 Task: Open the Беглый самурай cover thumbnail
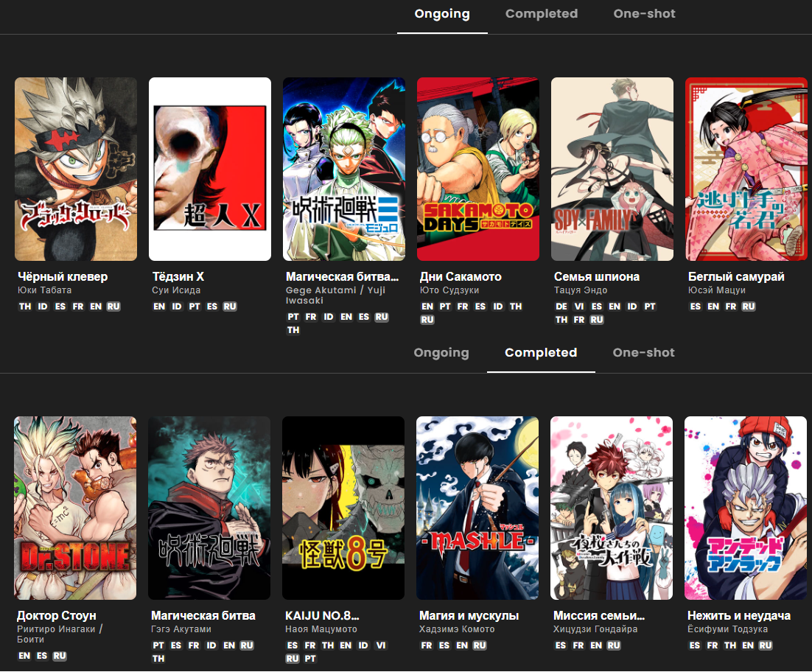(x=746, y=169)
